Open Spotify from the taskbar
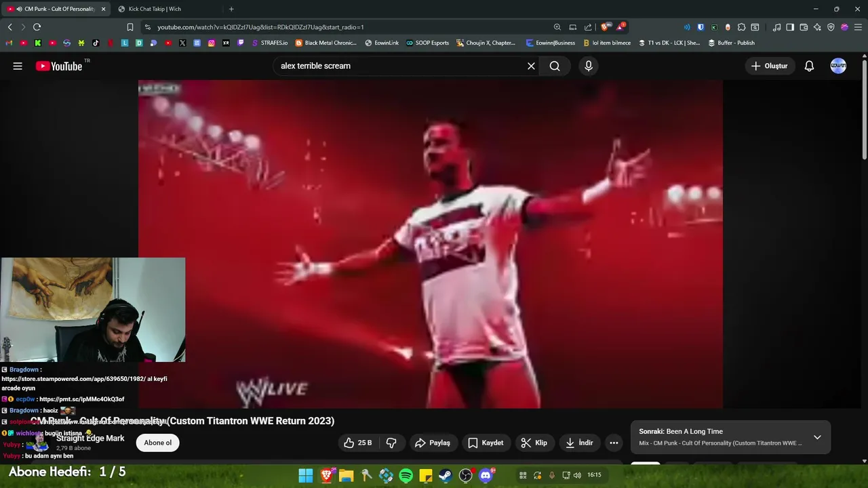Viewport: 868px width, 488px height. (x=406, y=475)
